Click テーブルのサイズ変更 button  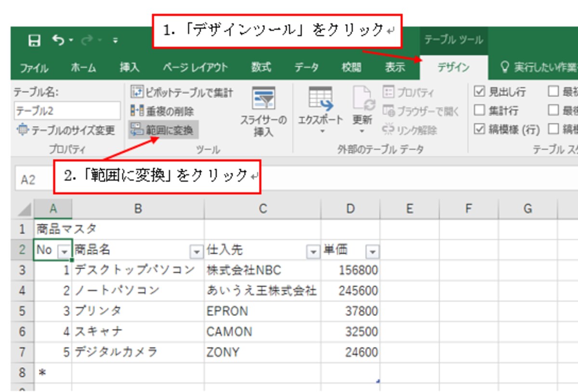pyautogui.click(x=66, y=130)
